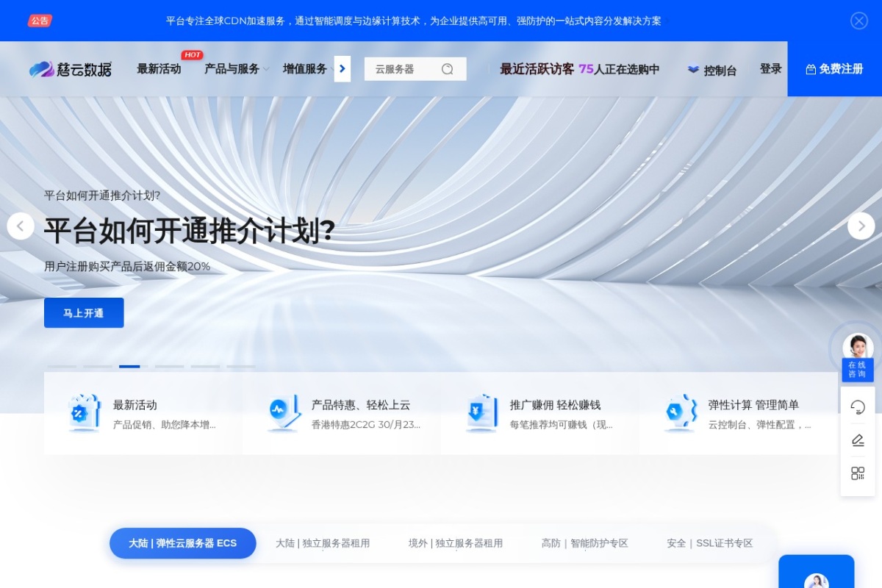This screenshot has height=588, width=882.
Task: Select the third carousel pagination dot
Action: [x=129, y=366]
